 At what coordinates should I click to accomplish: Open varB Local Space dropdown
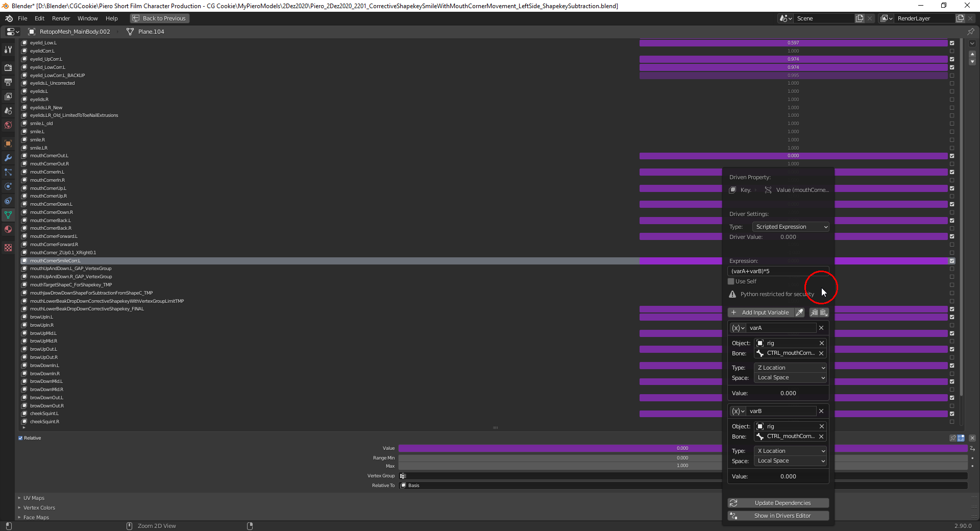pyautogui.click(x=791, y=461)
